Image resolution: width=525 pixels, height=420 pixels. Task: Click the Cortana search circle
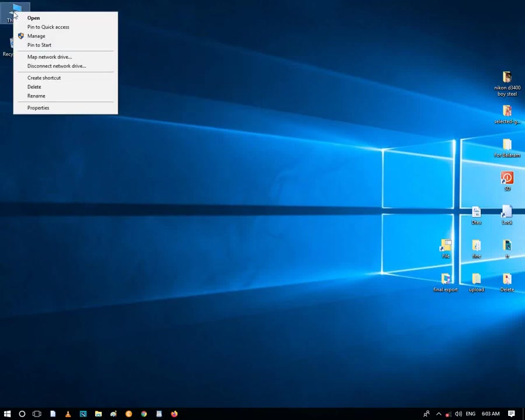click(22, 414)
